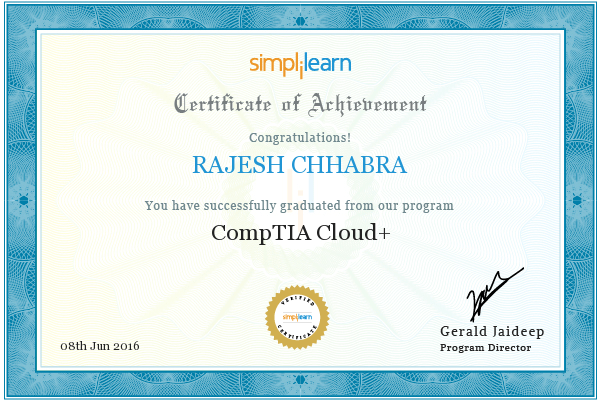Image resolution: width=602 pixels, height=402 pixels.
Task: Click the Certificate of Achievement heading
Action: pyautogui.click(x=300, y=104)
